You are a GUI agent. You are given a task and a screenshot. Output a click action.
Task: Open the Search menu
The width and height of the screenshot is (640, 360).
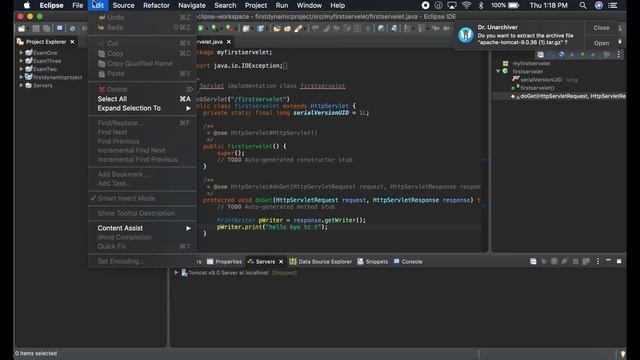225,5
